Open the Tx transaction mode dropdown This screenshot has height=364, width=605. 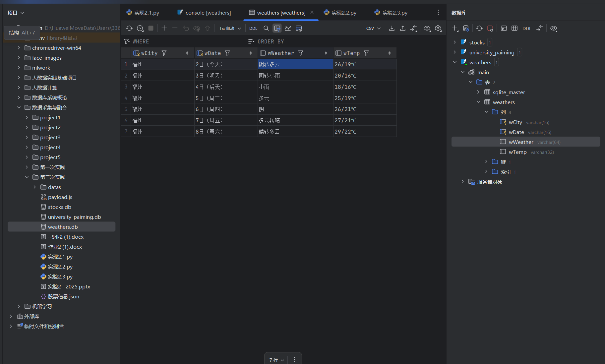click(230, 29)
